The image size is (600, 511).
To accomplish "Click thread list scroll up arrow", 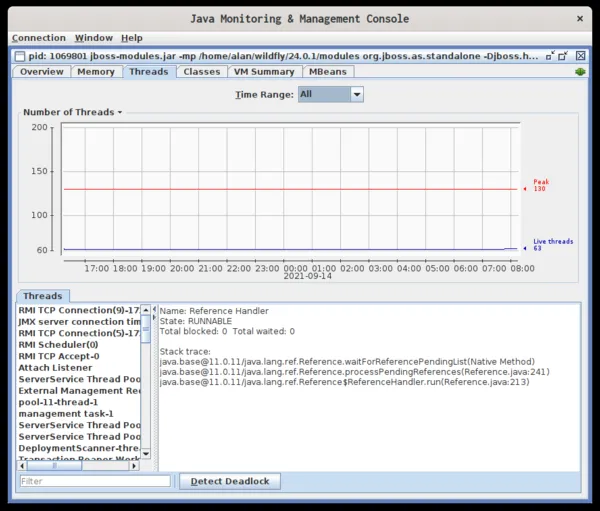I will click(x=146, y=310).
